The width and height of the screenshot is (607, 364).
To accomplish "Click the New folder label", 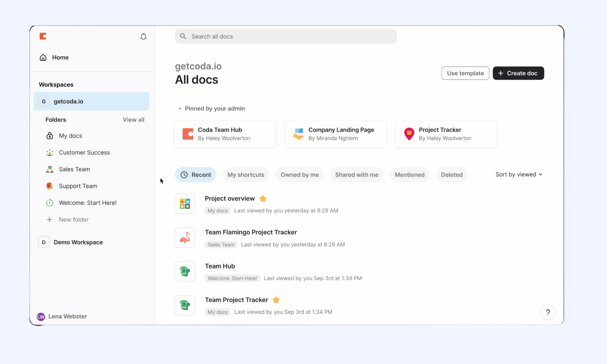I will click(x=74, y=220).
